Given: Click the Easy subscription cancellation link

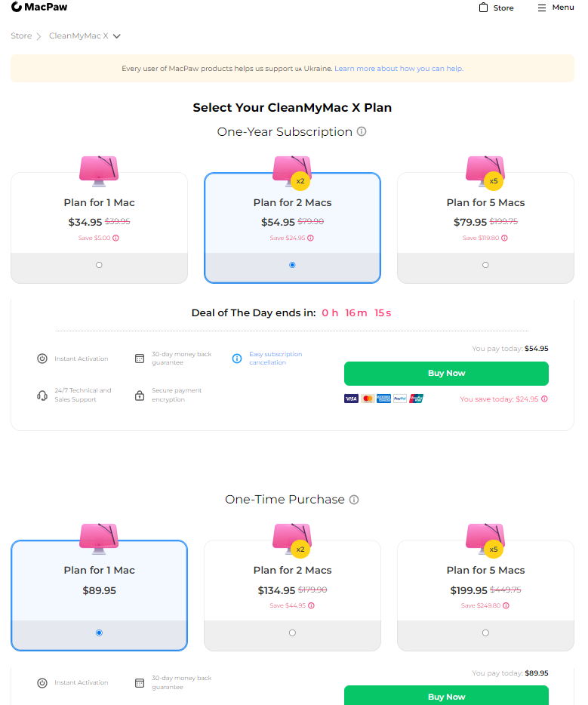Looking at the screenshot, I should (x=276, y=359).
